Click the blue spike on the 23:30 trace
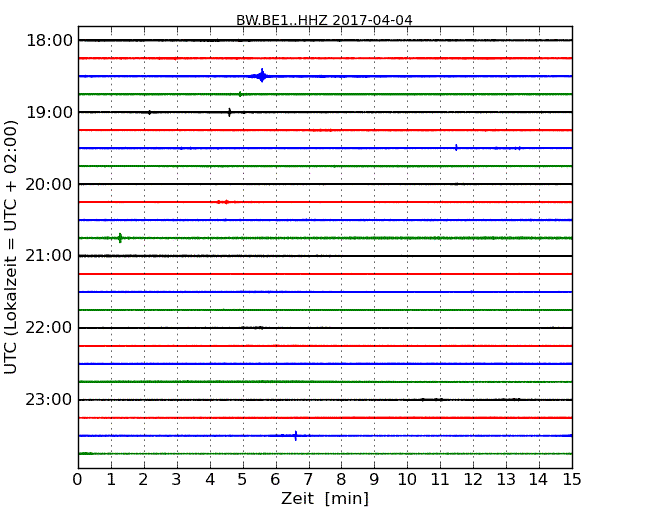The height and width of the screenshot is (520, 650). click(x=296, y=435)
